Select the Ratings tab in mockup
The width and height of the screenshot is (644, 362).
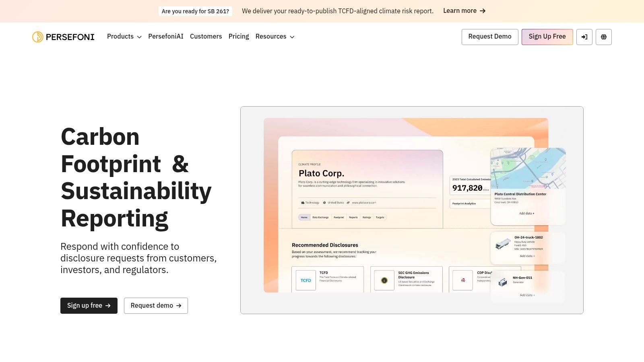[367, 217]
